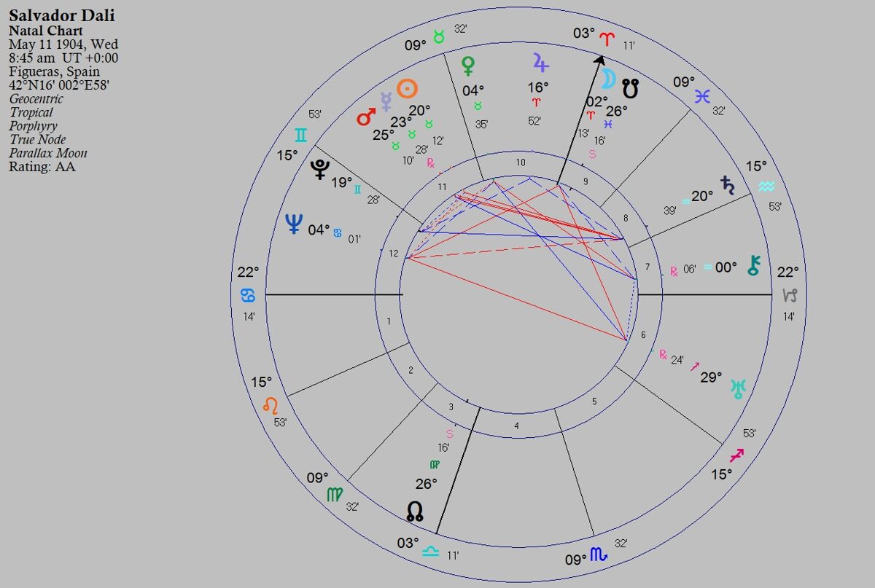Select the "Rating: AA" text
This screenshot has height=588, width=875.
point(42,167)
